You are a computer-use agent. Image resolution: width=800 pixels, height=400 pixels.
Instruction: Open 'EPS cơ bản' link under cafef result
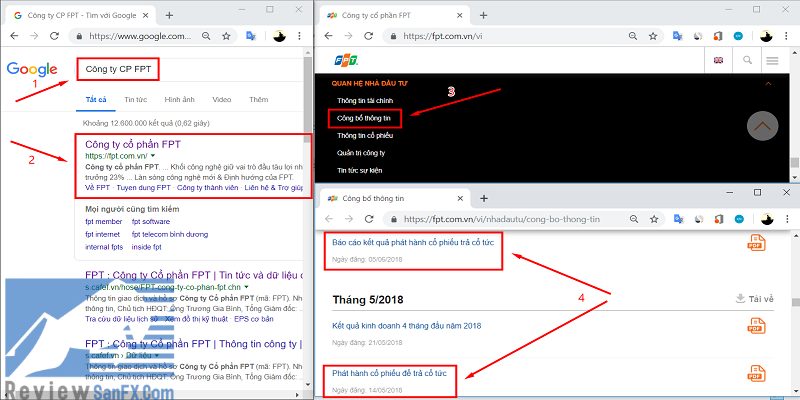click(254, 319)
